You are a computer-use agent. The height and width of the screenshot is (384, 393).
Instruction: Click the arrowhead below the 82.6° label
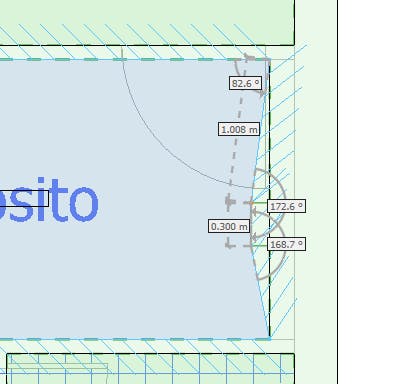point(264,92)
